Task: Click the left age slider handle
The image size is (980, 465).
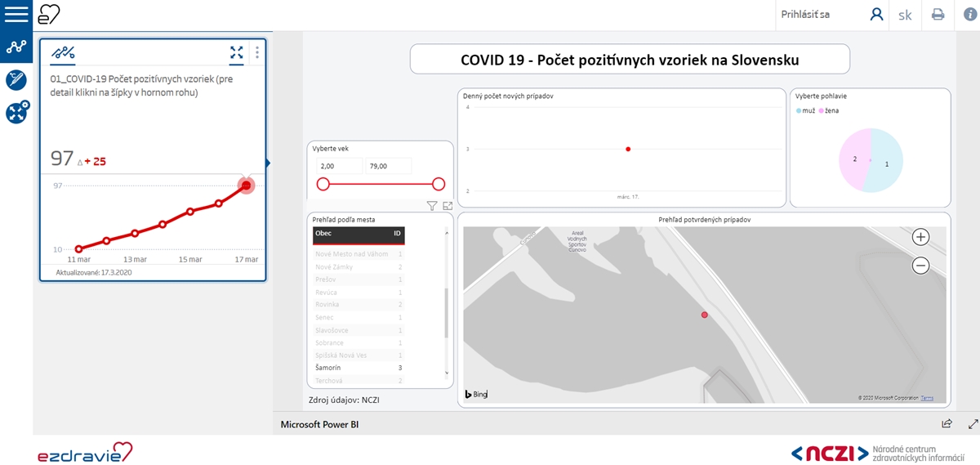Action: pyautogui.click(x=323, y=184)
